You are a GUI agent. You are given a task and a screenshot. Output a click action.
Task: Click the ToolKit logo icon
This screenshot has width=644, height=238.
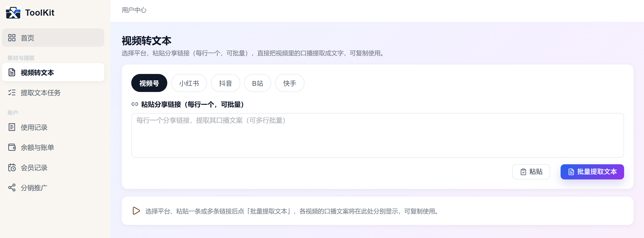[x=13, y=13]
